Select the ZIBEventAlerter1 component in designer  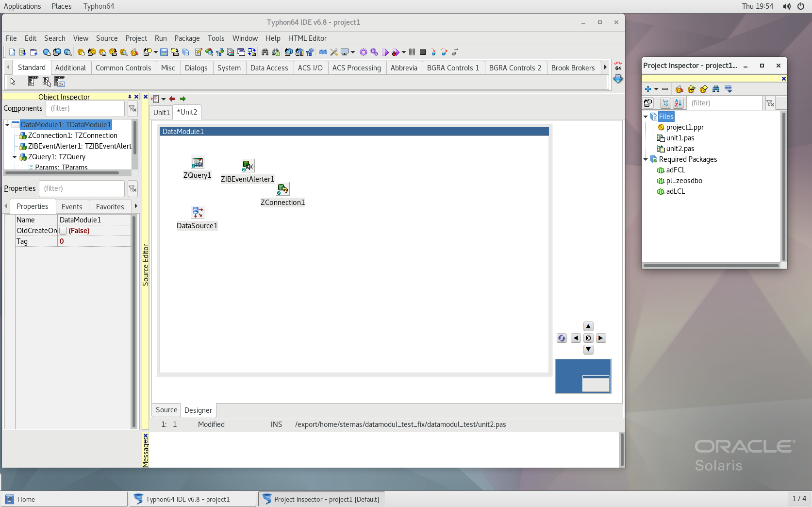click(248, 166)
